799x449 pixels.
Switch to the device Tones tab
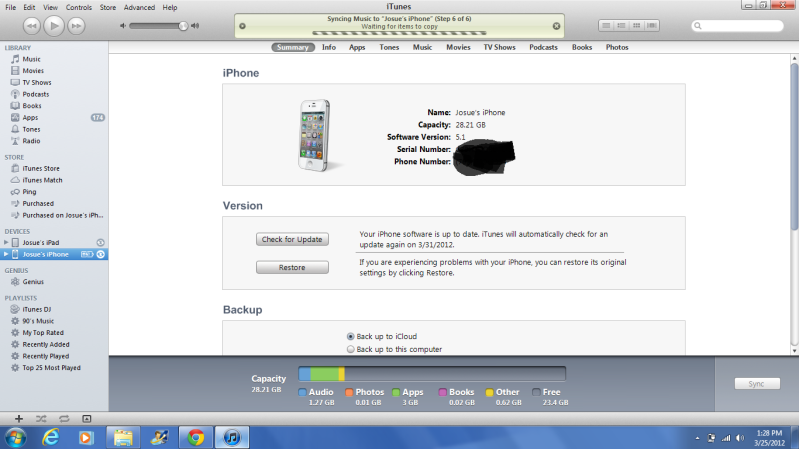389,47
